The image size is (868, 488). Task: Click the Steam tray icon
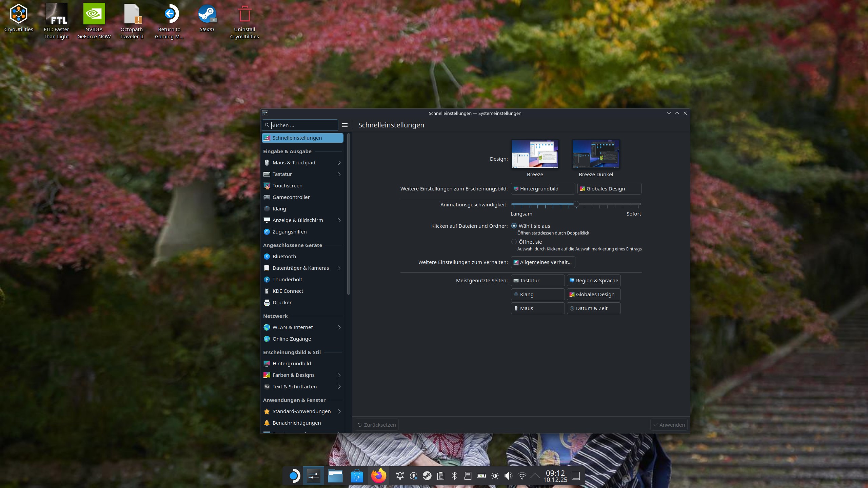[x=427, y=476]
